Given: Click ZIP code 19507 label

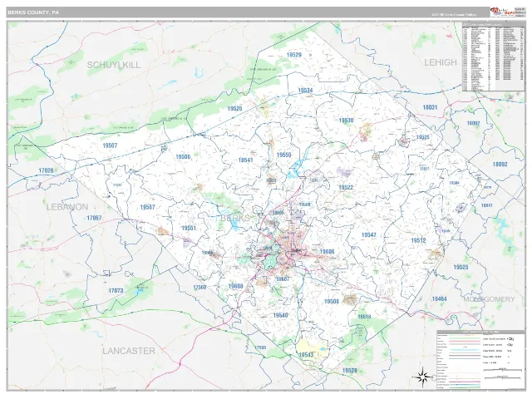Looking at the screenshot, I should pyautogui.click(x=110, y=145).
